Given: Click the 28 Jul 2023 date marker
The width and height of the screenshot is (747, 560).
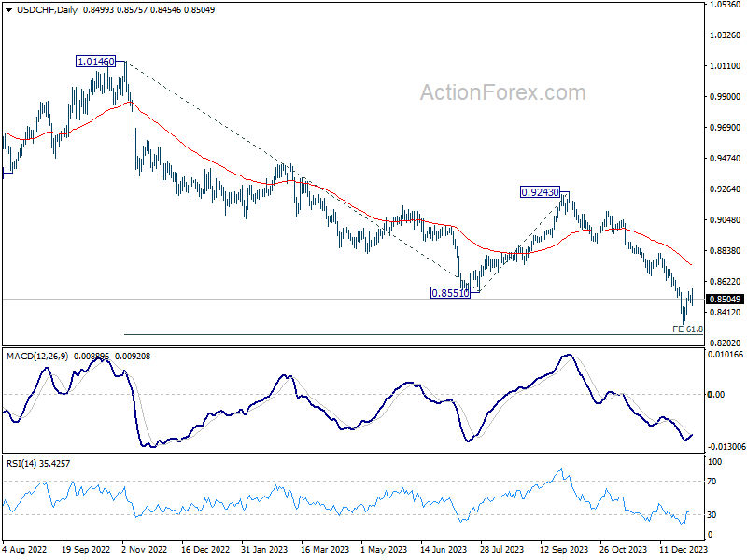Looking at the screenshot, I should (x=501, y=549).
